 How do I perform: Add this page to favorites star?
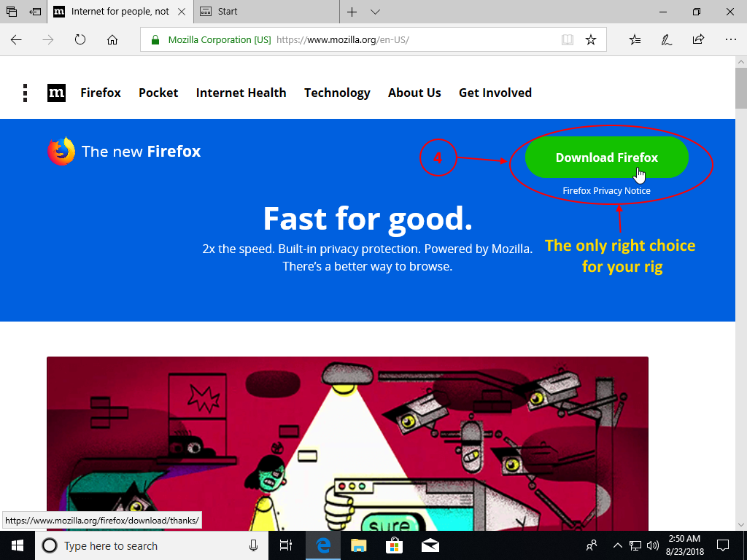click(x=591, y=39)
